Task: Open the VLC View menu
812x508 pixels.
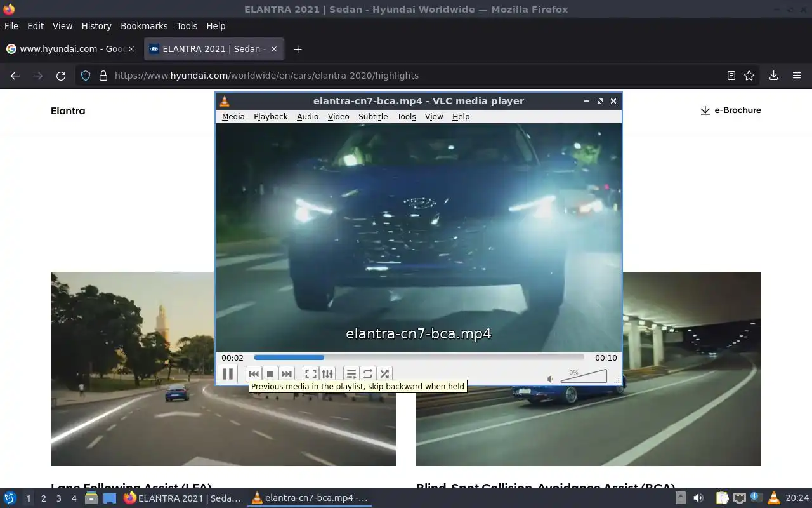Action: (x=434, y=117)
